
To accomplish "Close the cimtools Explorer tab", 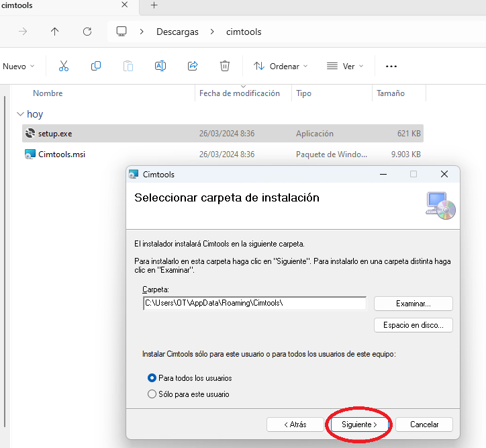I will point(124,5).
